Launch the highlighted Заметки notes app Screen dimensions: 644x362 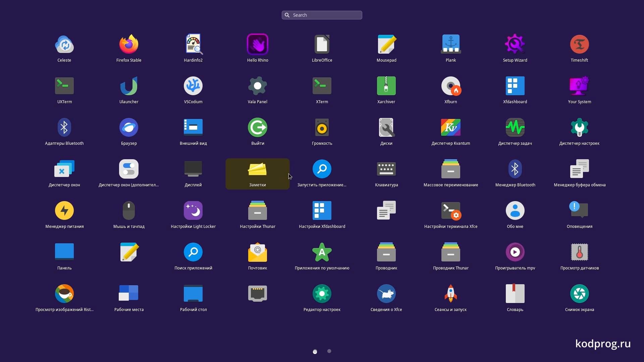pos(258,174)
